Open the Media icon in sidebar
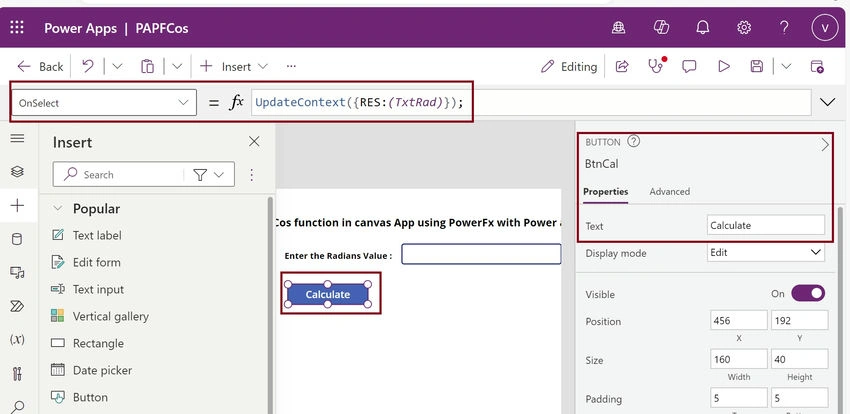The height and width of the screenshot is (414, 850). (x=17, y=273)
